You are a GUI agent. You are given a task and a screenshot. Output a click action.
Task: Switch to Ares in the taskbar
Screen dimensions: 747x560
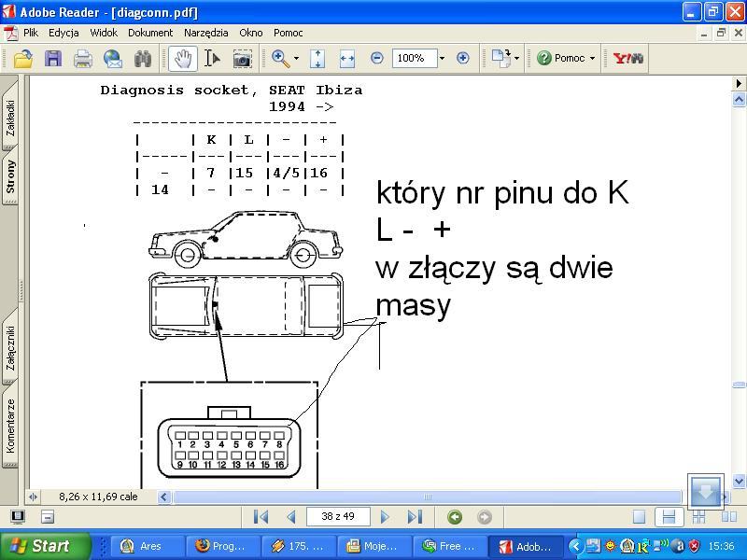pyautogui.click(x=147, y=546)
